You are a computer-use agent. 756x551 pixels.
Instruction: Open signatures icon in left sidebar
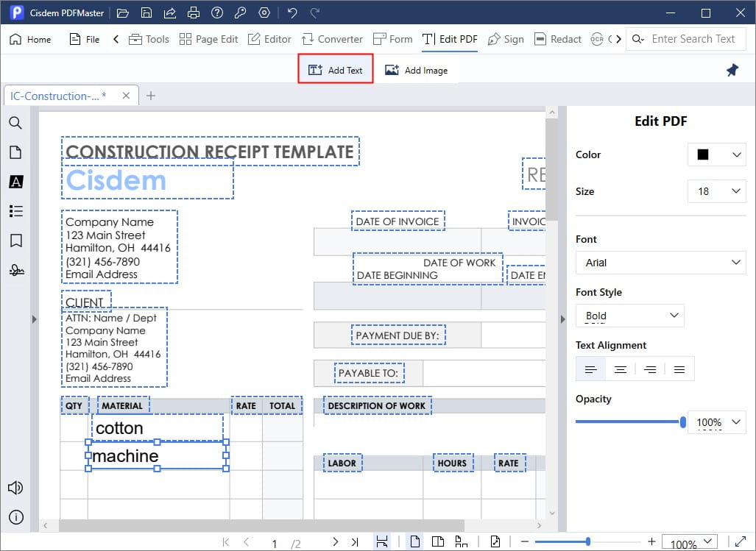[16, 270]
